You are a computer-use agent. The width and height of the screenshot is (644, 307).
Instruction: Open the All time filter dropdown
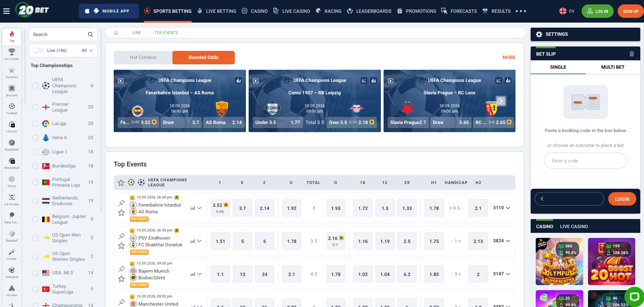tap(87, 51)
